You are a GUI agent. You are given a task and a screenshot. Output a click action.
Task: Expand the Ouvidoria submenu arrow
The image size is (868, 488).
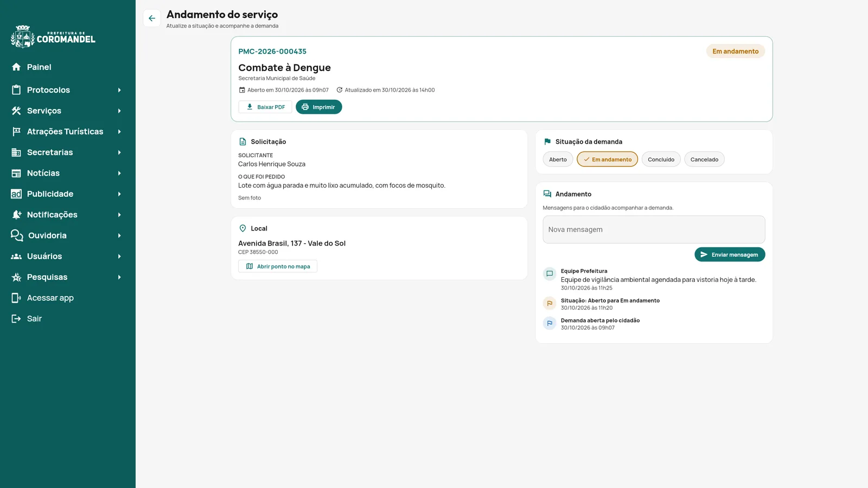pos(119,235)
